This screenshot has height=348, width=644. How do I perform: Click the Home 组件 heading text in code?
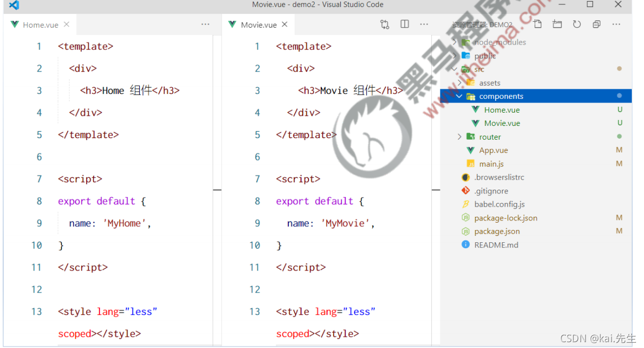coord(127,90)
